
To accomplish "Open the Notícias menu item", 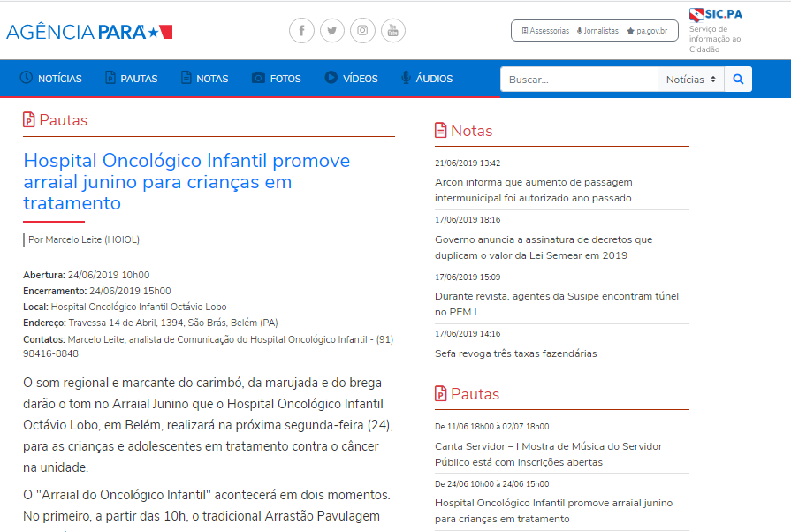I will pyautogui.click(x=50, y=79).
